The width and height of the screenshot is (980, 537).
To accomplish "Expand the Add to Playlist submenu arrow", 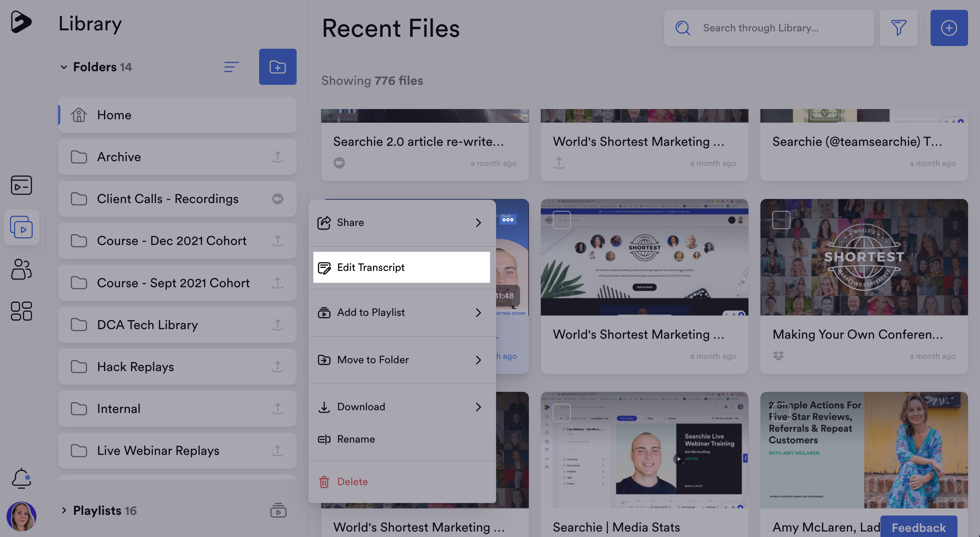I will 479,312.
